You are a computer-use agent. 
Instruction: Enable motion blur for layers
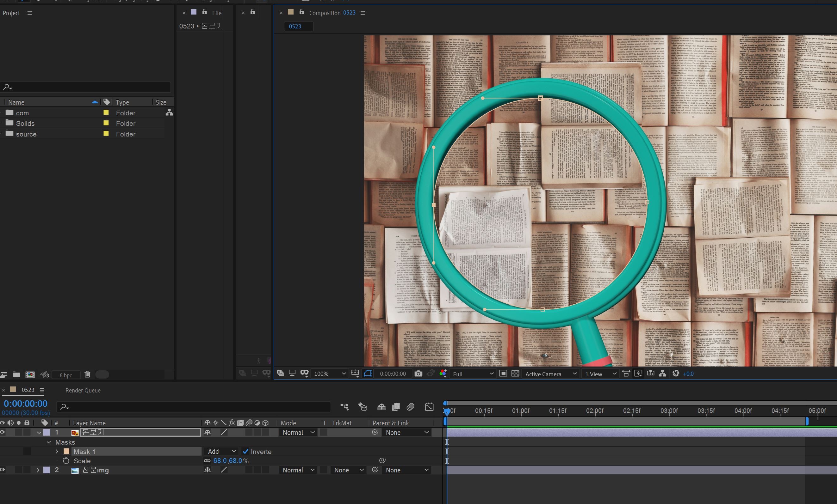(410, 407)
